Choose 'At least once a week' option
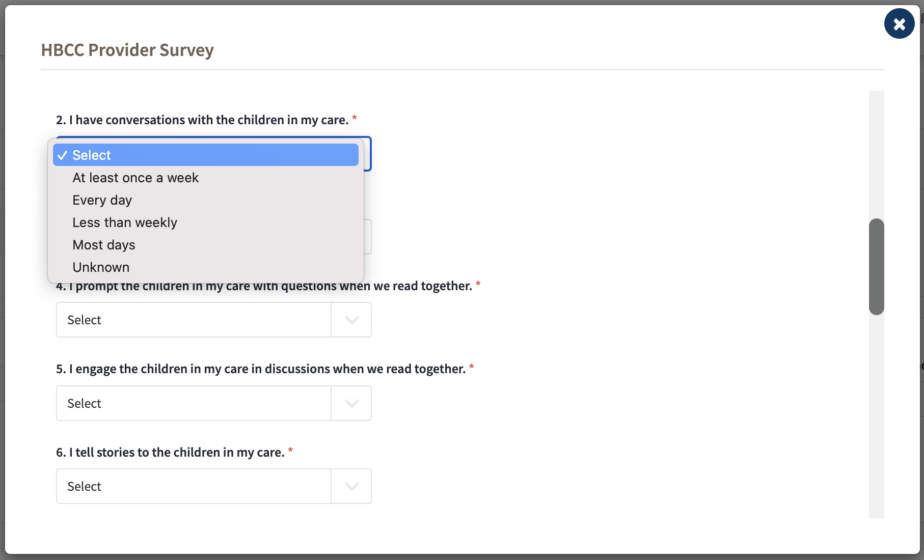 (206, 178)
